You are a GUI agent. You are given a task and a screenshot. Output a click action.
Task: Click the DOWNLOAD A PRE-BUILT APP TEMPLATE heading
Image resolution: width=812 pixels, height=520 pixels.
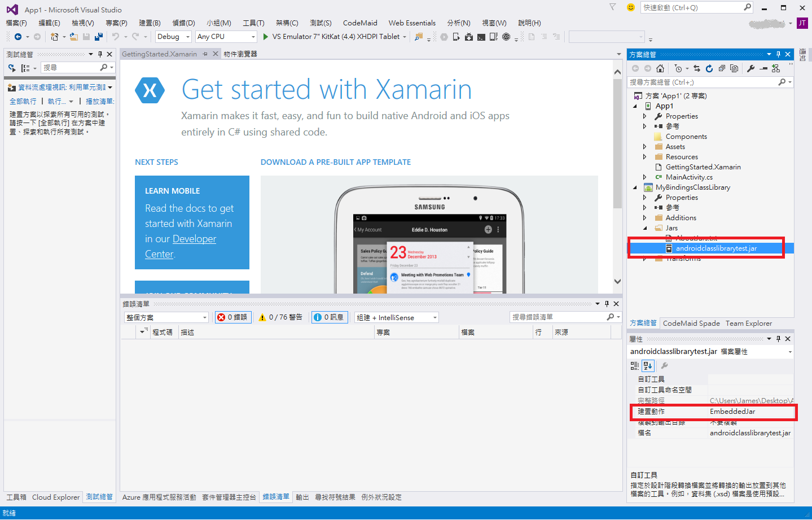(x=336, y=162)
